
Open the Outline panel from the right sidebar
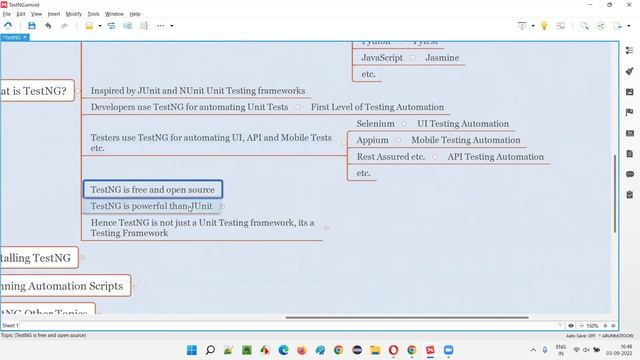click(x=630, y=50)
